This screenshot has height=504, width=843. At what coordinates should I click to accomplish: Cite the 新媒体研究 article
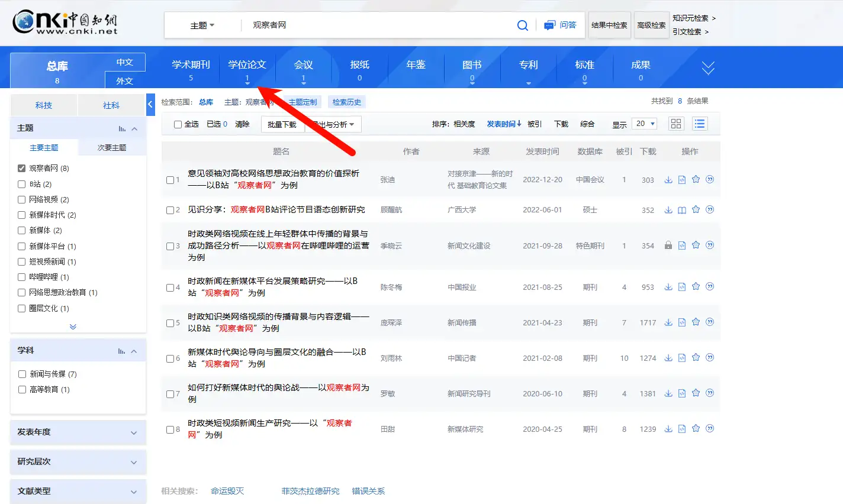(710, 428)
